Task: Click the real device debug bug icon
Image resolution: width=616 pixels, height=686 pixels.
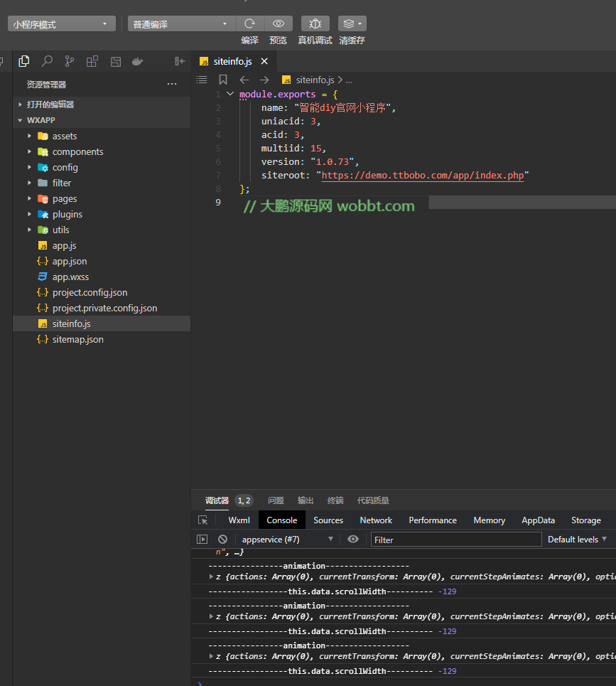Action: click(x=315, y=23)
